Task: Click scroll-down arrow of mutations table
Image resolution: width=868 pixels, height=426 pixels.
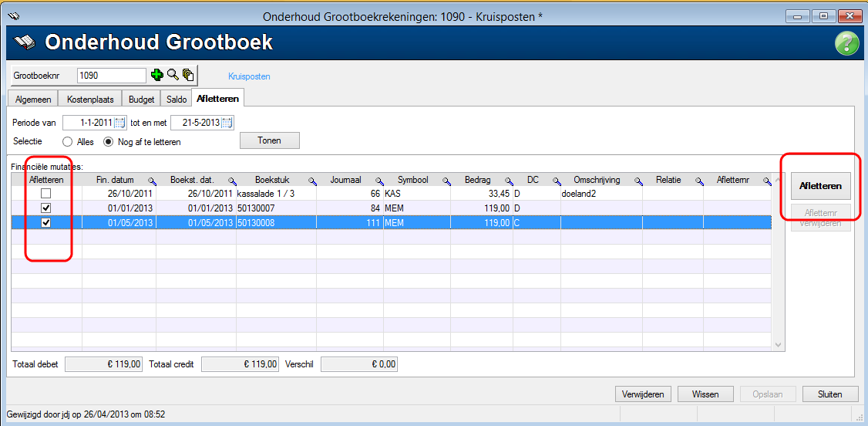Action: (778, 344)
